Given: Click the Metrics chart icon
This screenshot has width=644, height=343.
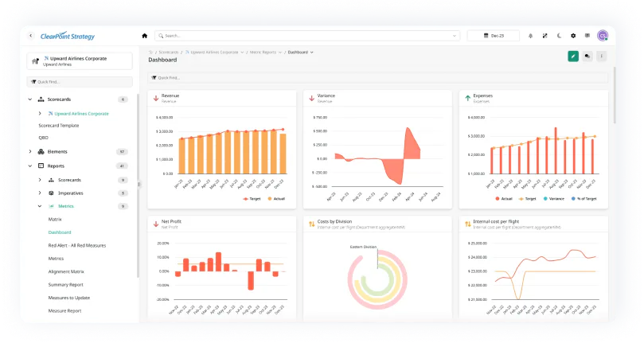Looking at the screenshot, I should (x=51, y=206).
